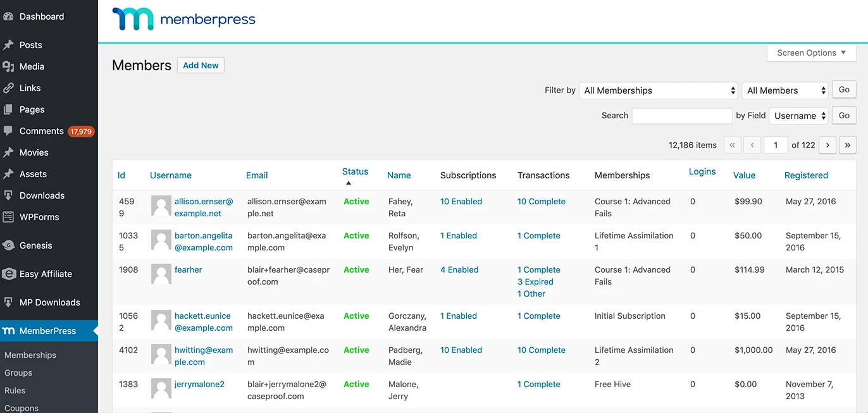This screenshot has height=413, width=868.
Task: Open the All Memberships filter dropdown
Action: [659, 90]
